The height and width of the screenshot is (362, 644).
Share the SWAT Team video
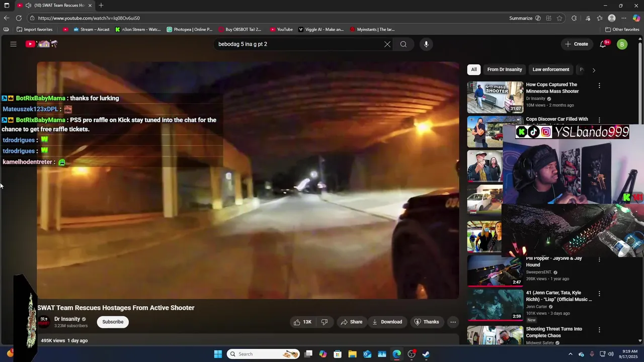[351, 322]
